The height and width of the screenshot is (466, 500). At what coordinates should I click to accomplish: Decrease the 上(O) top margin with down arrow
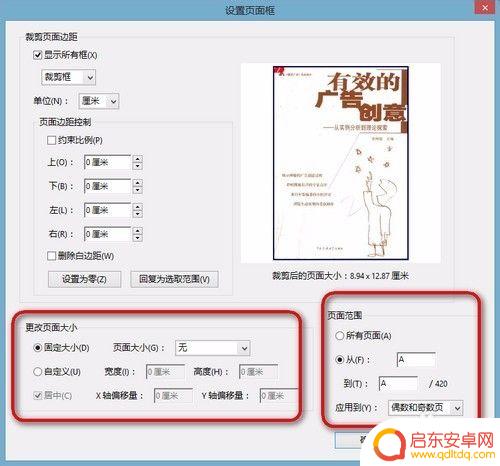click(x=138, y=166)
